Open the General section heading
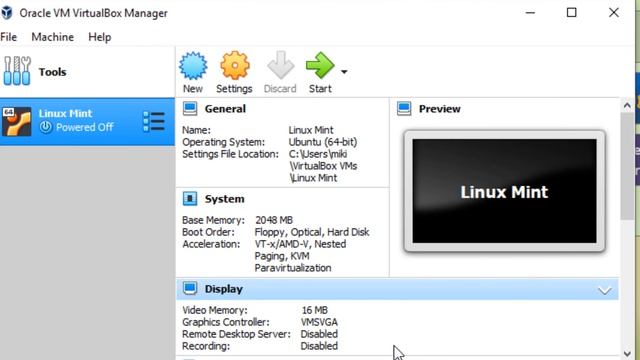Screen dimensions: 640x360 pyautogui.click(x=225, y=109)
